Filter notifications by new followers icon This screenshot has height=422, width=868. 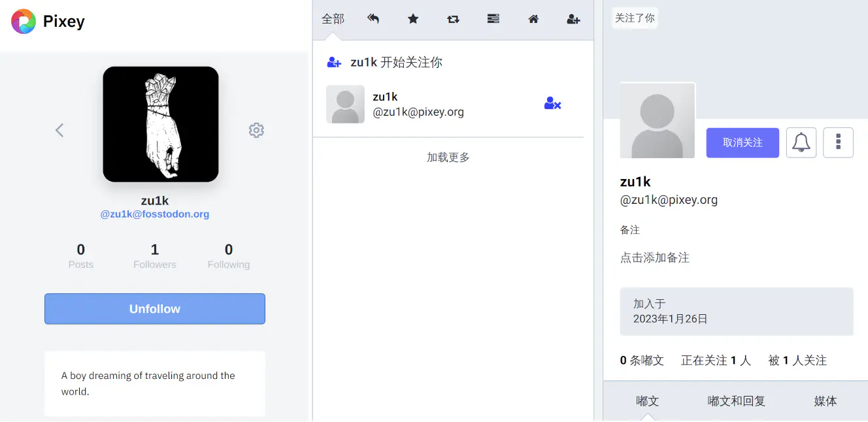(x=573, y=19)
